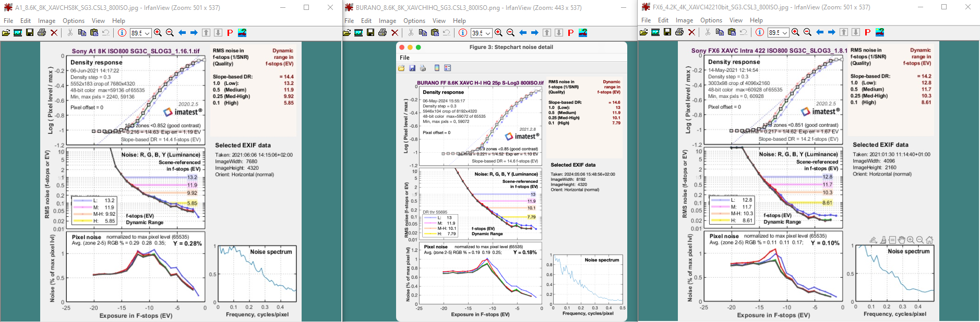
Task: Zoom out on the FX6 window image
Action: tap(807, 32)
